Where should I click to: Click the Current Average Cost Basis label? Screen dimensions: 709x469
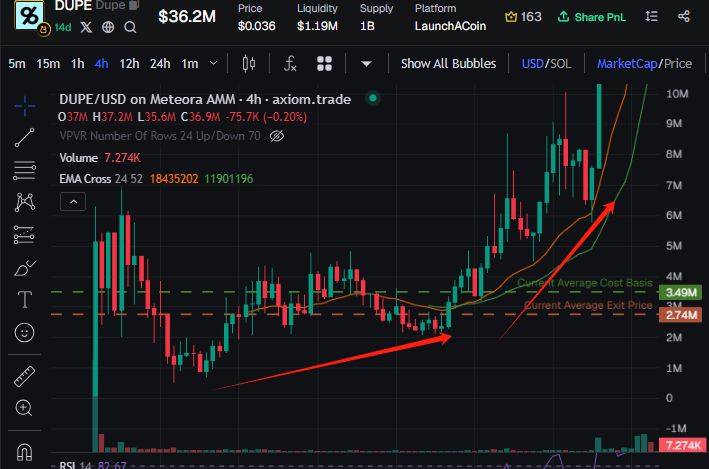[x=585, y=283]
